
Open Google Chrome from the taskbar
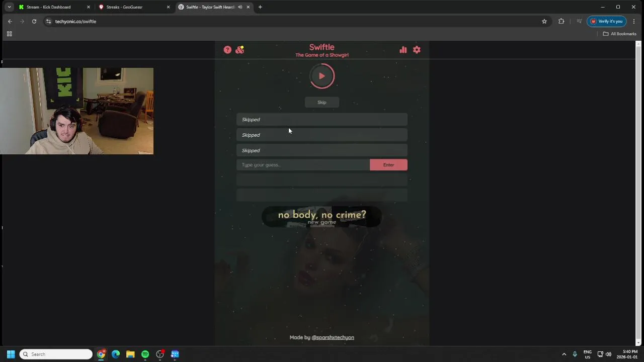(101, 354)
